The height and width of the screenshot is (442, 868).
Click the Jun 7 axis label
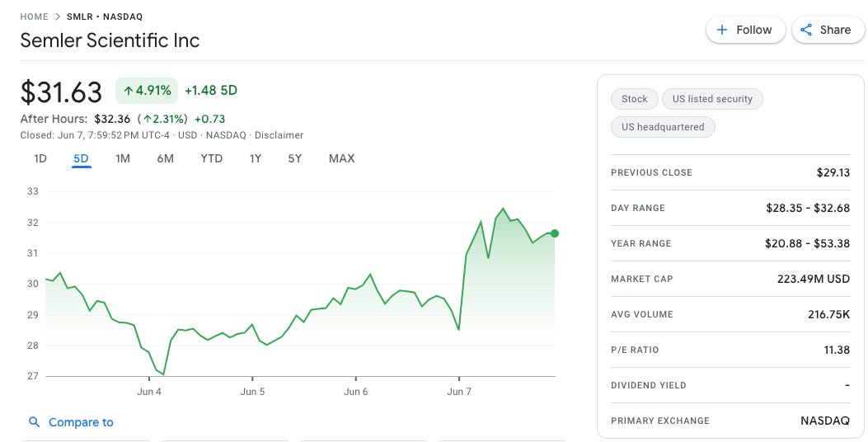[459, 392]
